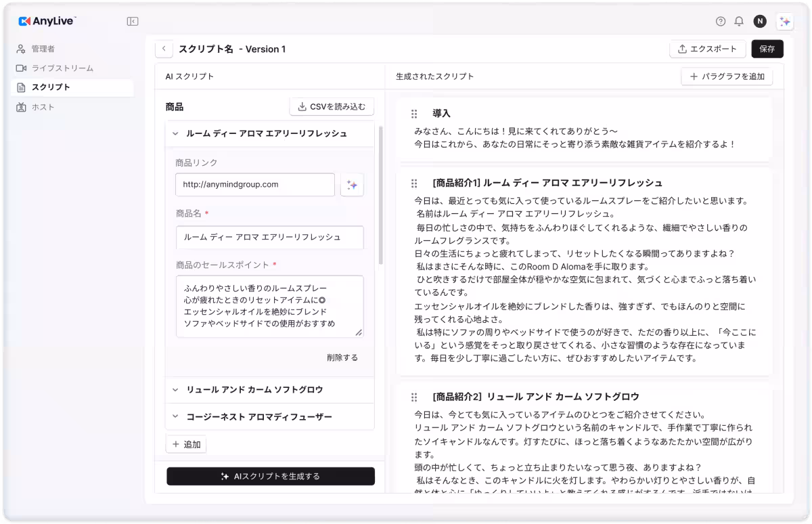Grab the drag handle of the 導入 paragraph
Image resolution: width=812 pixels, height=524 pixels.
(x=414, y=113)
